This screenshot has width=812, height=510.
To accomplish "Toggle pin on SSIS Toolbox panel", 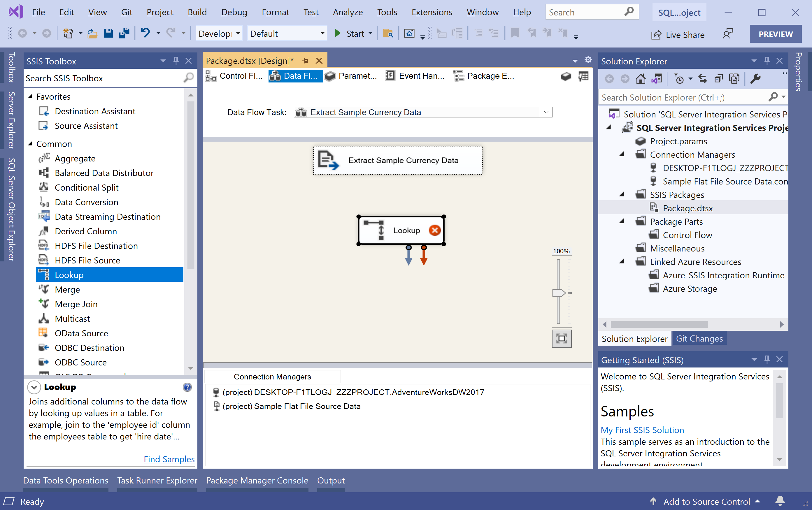I will (x=176, y=61).
